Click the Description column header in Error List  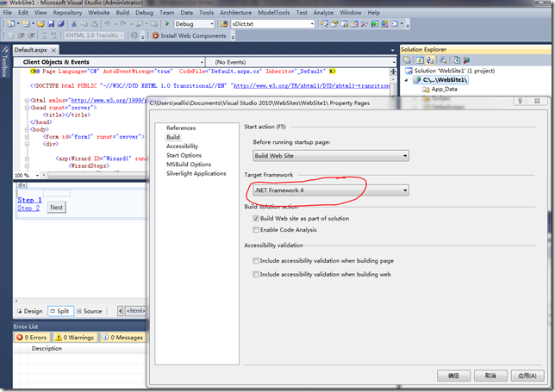47,348
